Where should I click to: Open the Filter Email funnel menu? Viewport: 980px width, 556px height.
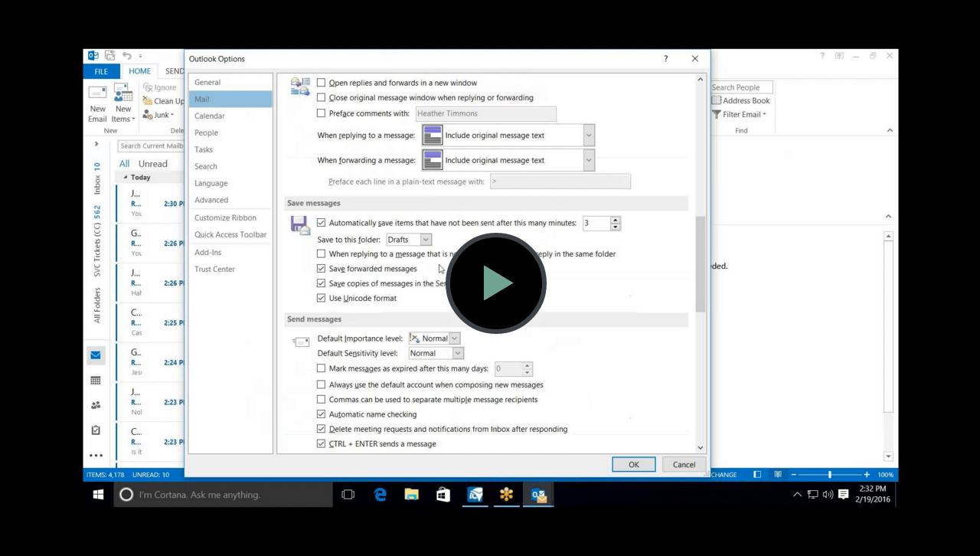tap(739, 115)
